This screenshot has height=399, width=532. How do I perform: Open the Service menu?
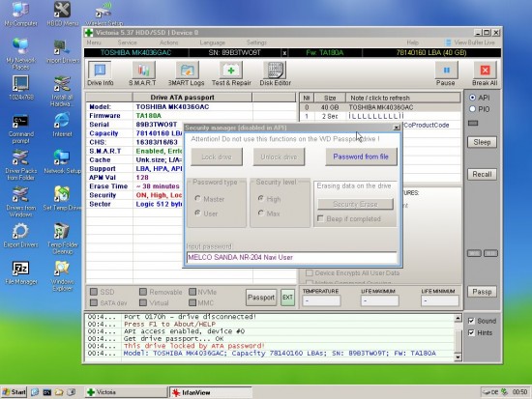point(128,43)
